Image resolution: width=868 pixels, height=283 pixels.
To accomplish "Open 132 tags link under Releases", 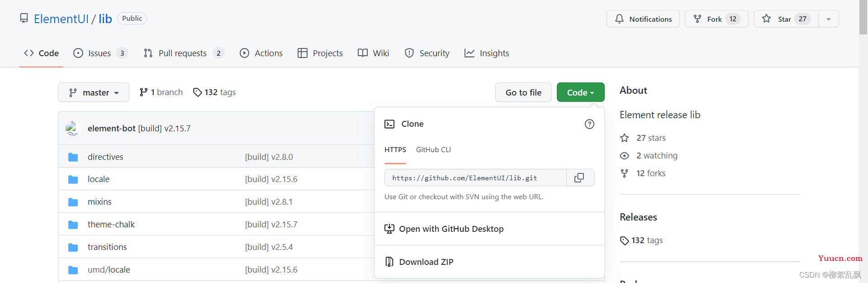I will (641, 240).
